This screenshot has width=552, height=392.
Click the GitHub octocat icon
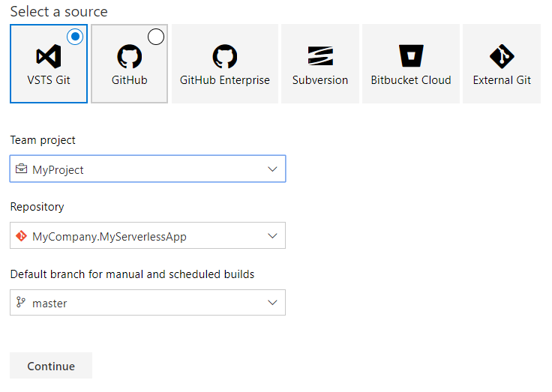tap(130, 56)
